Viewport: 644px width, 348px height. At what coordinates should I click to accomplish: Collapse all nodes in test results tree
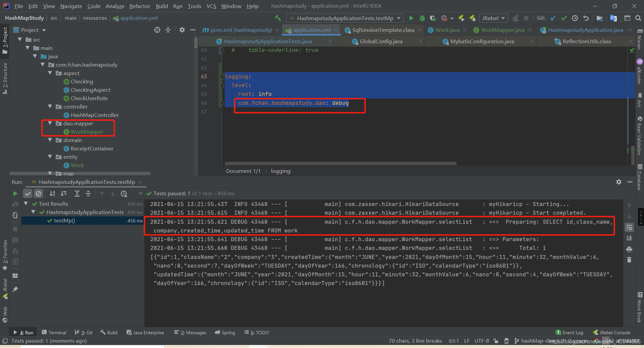click(x=88, y=194)
